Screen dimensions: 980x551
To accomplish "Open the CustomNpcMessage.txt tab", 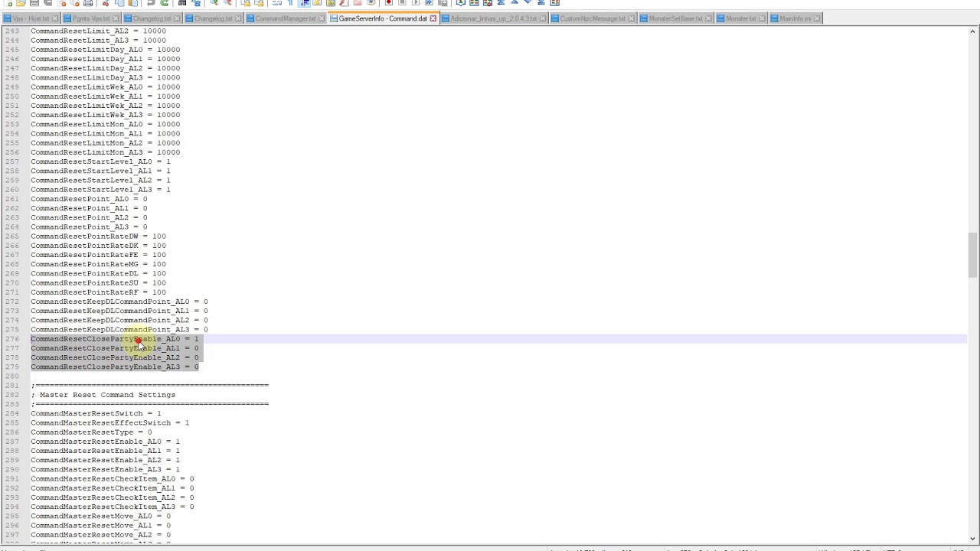I will click(593, 18).
